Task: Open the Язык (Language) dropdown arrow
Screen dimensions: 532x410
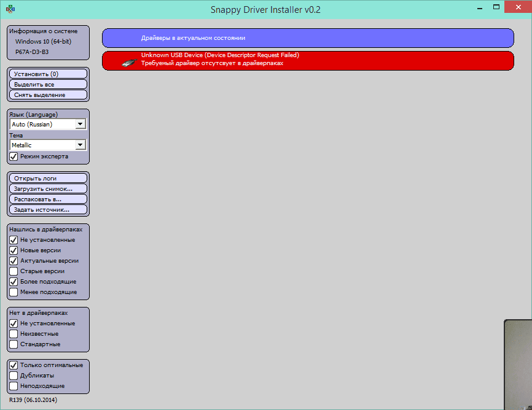Action: tap(80, 124)
